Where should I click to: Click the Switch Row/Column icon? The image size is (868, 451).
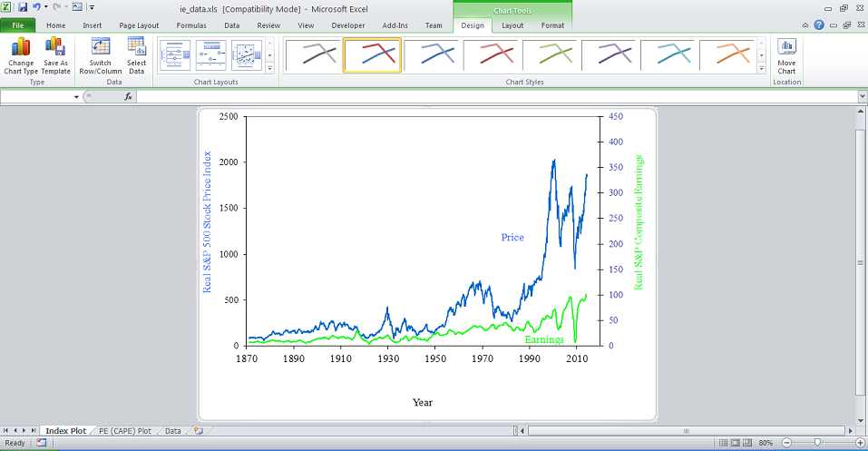[100, 55]
